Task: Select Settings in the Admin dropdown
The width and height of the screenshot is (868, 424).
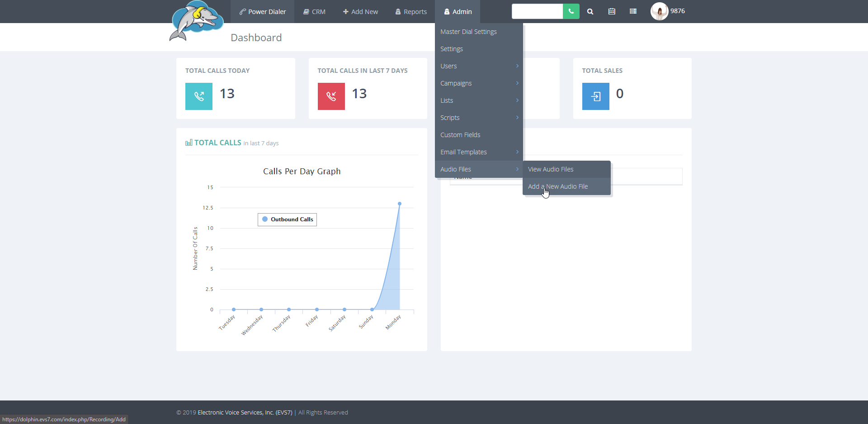Action: (x=479, y=49)
